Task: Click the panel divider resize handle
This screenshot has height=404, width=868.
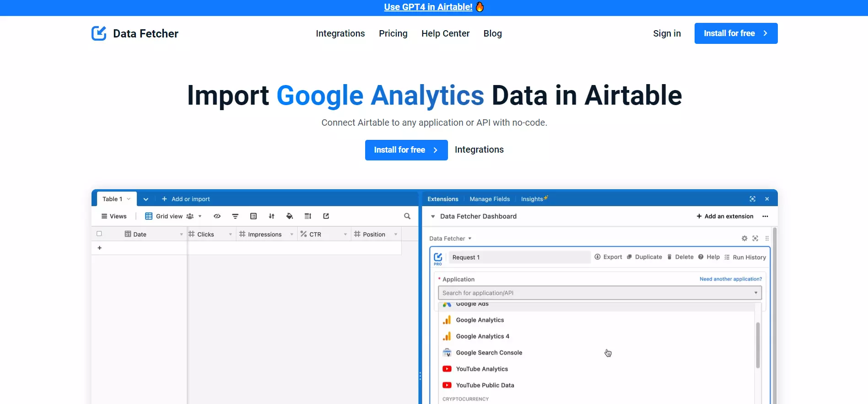Action: (420, 377)
